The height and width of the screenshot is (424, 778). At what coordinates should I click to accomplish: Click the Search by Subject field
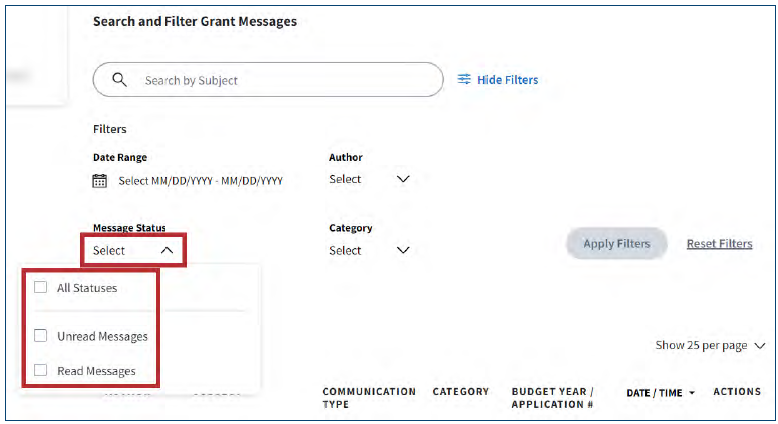tap(280, 80)
